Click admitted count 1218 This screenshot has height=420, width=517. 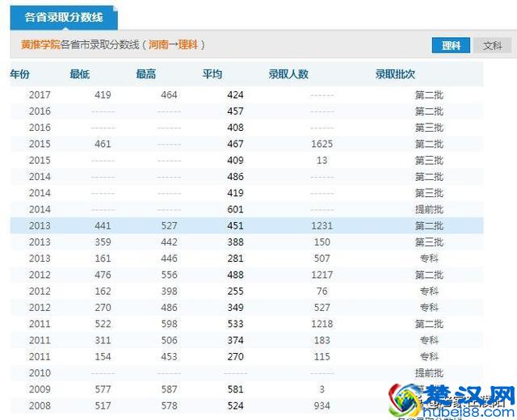[322, 324]
